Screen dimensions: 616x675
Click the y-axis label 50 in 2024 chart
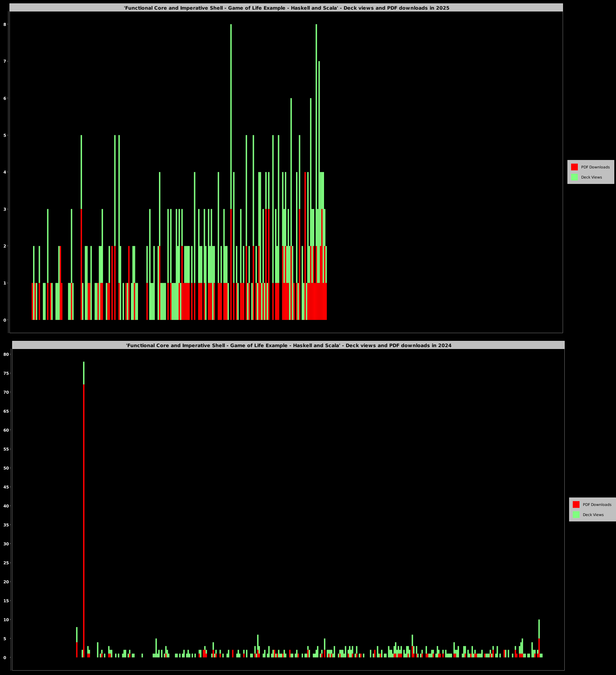pos(6,468)
